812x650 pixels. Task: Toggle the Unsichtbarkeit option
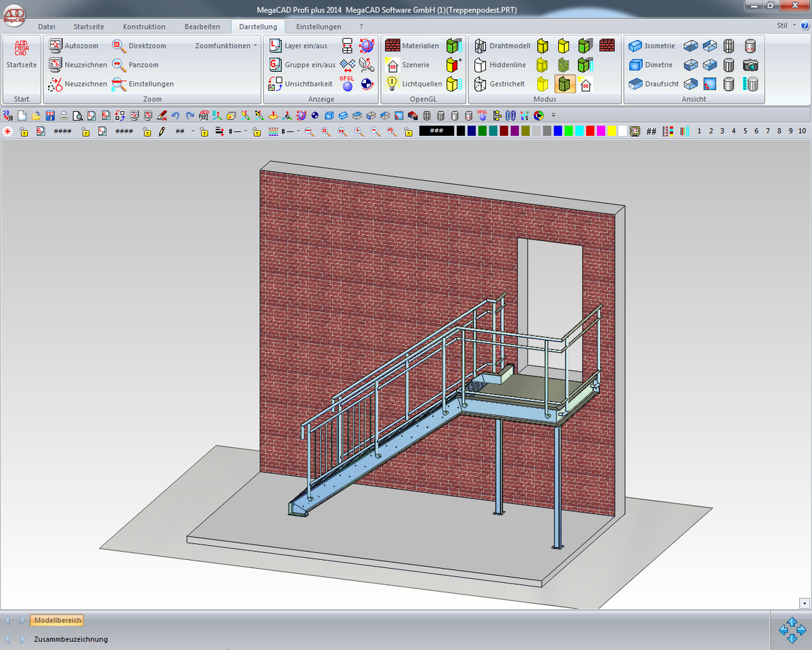tap(275, 84)
